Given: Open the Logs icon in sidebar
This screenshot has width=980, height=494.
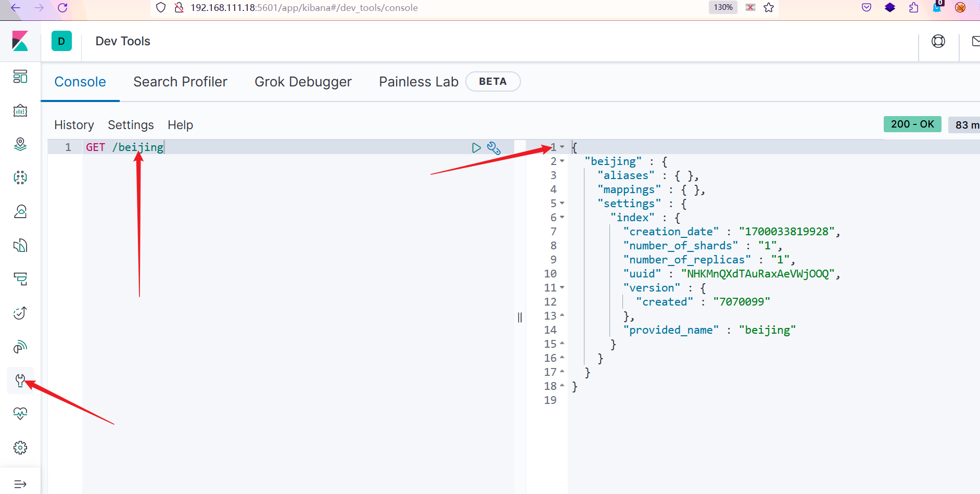Looking at the screenshot, I should [x=20, y=245].
